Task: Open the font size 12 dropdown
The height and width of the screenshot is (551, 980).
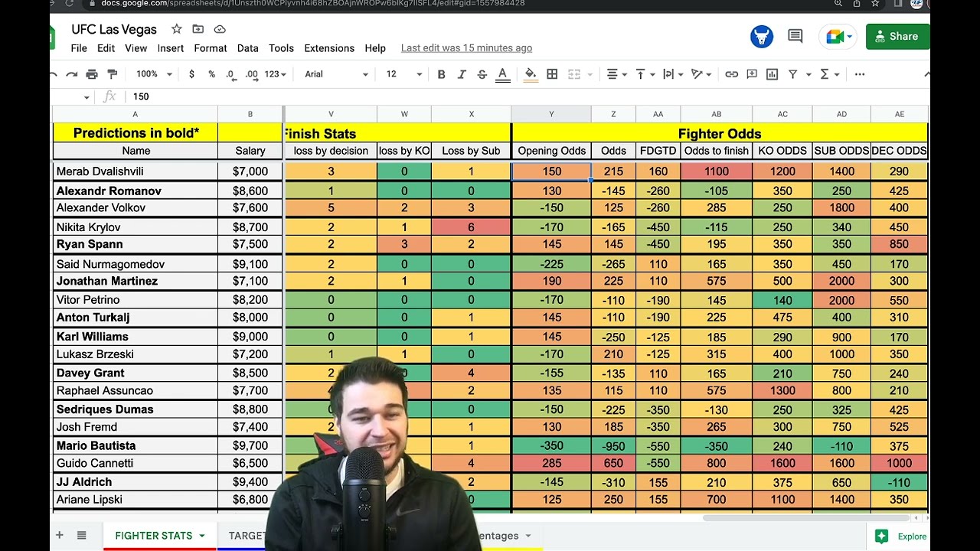Action: [x=403, y=74]
